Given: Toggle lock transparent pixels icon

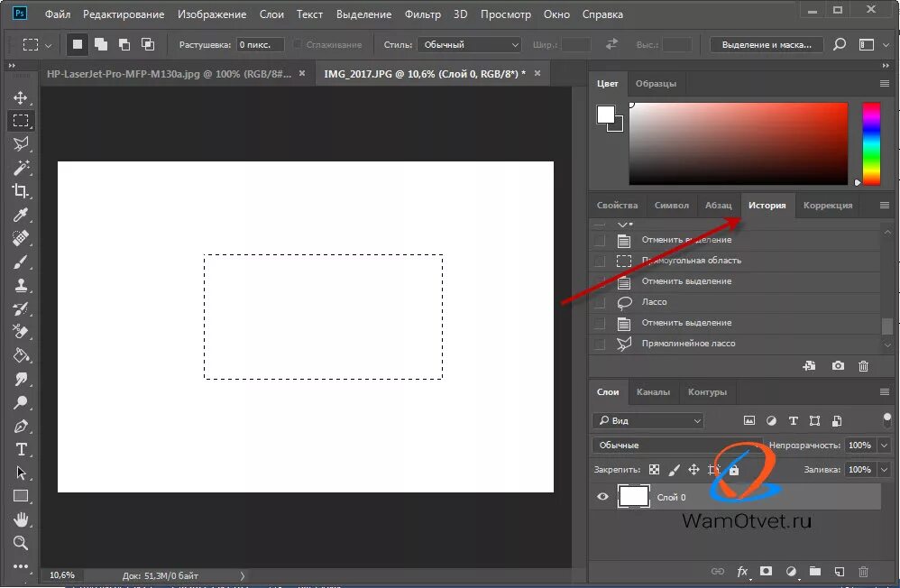Looking at the screenshot, I should 655,470.
